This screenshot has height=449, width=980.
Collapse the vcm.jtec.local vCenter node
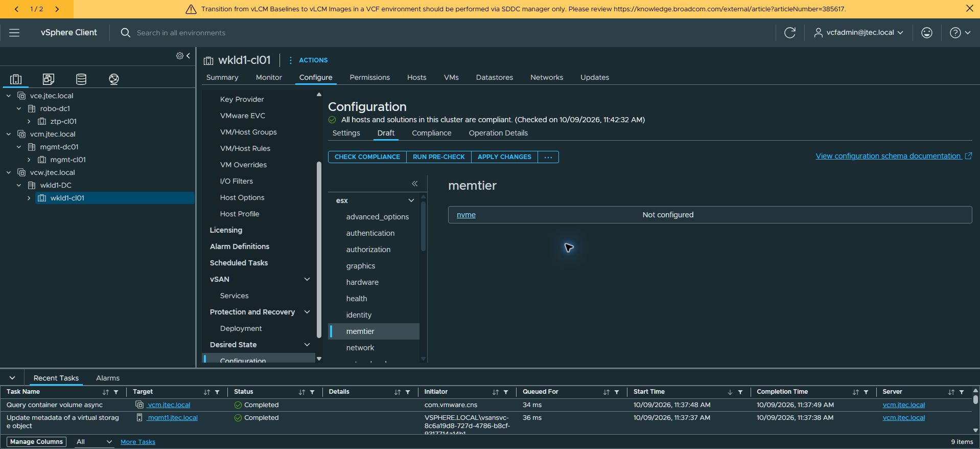tap(9, 134)
